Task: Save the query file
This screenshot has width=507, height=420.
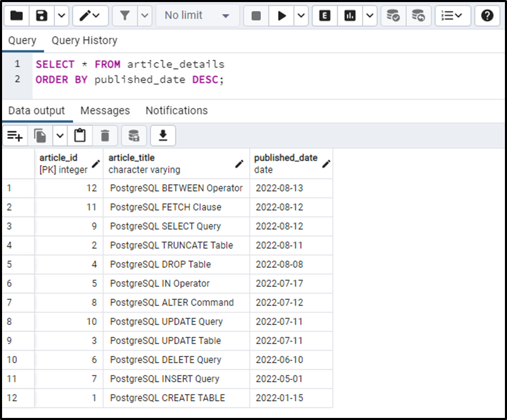Action: coord(42,15)
